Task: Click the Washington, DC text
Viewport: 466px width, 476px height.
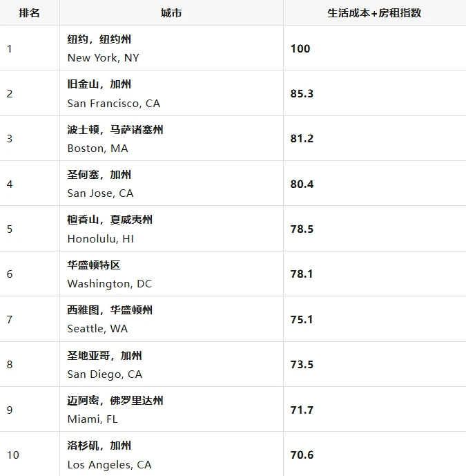Action: click(109, 284)
